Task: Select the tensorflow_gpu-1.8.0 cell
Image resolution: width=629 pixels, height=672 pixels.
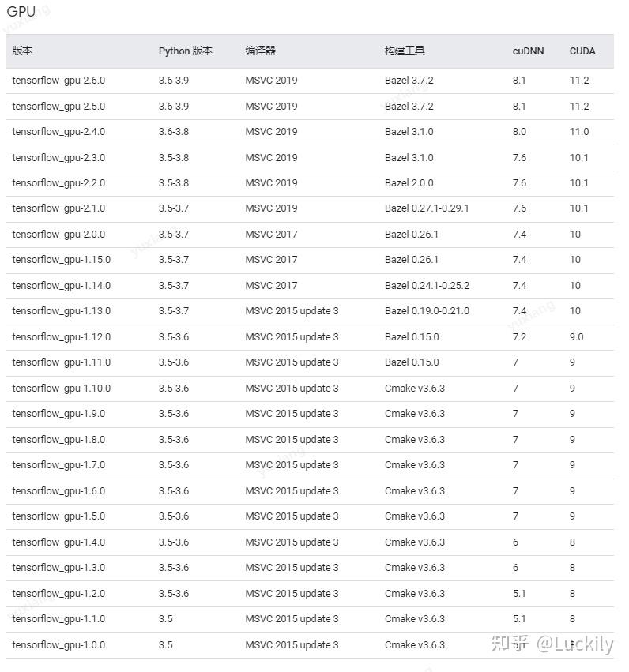Action: coord(58,440)
